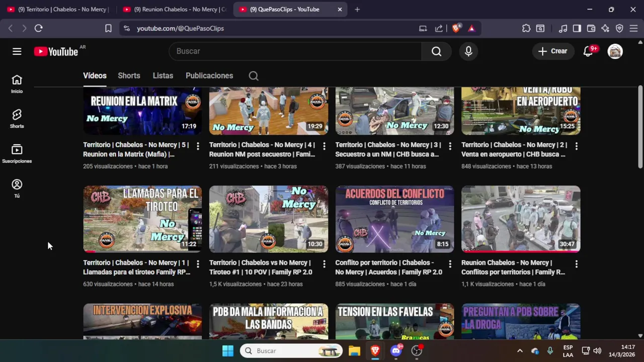This screenshot has height=362, width=644.
Task: Open Tension en las Favelas thumbnail
Action: [x=394, y=321]
